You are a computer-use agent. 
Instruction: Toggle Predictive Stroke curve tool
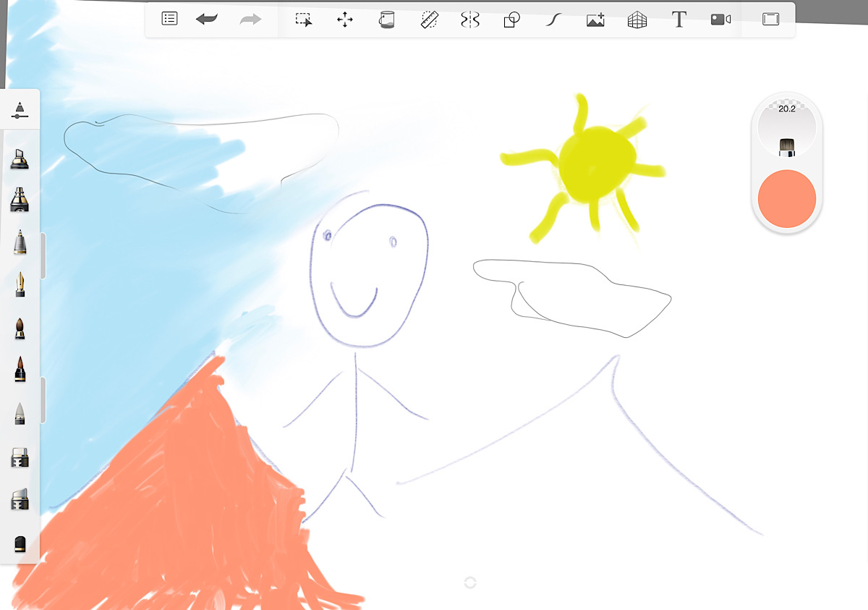point(553,20)
